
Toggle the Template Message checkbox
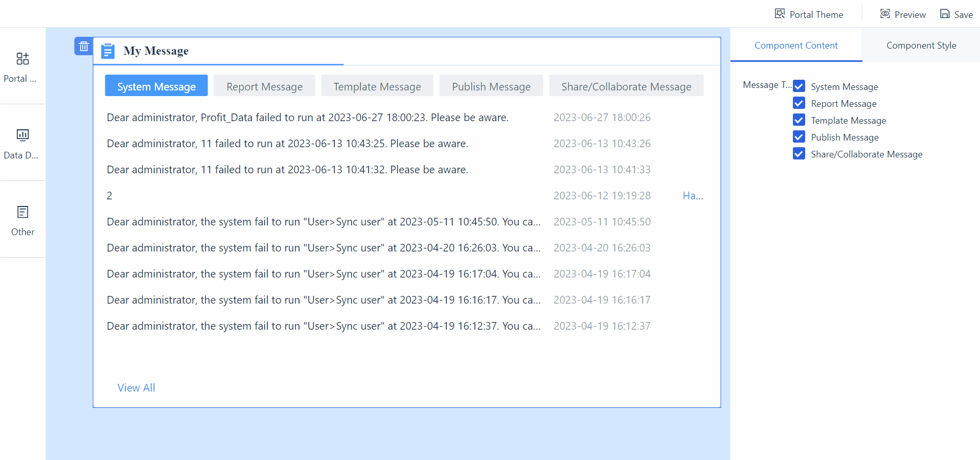point(799,120)
